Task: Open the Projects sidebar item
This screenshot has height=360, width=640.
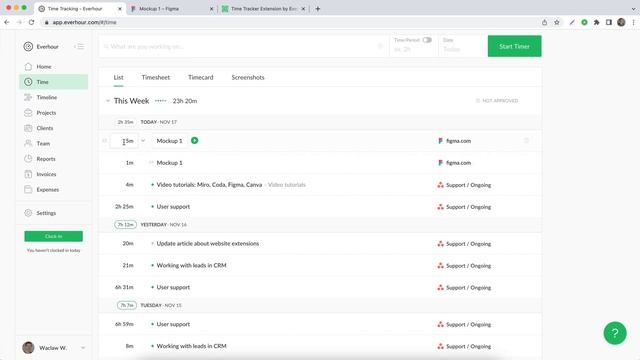Action: 46,113
